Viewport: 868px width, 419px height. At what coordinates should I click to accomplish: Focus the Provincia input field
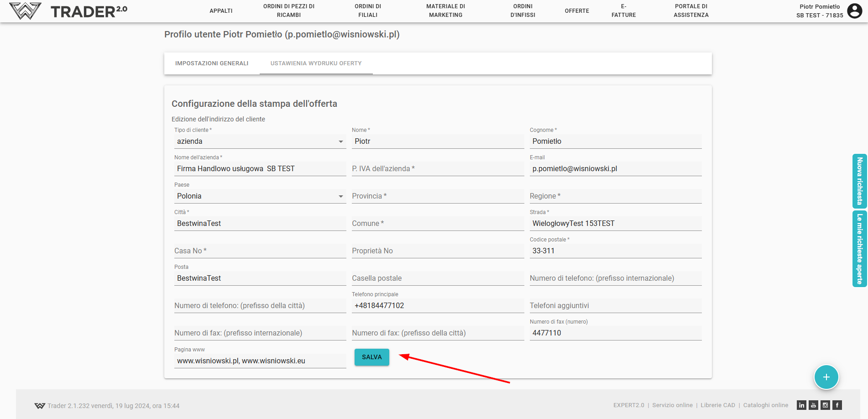tap(437, 196)
